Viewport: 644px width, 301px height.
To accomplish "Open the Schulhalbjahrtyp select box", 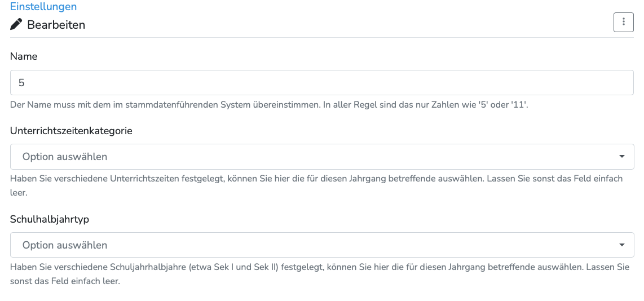I will coord(321,245).
